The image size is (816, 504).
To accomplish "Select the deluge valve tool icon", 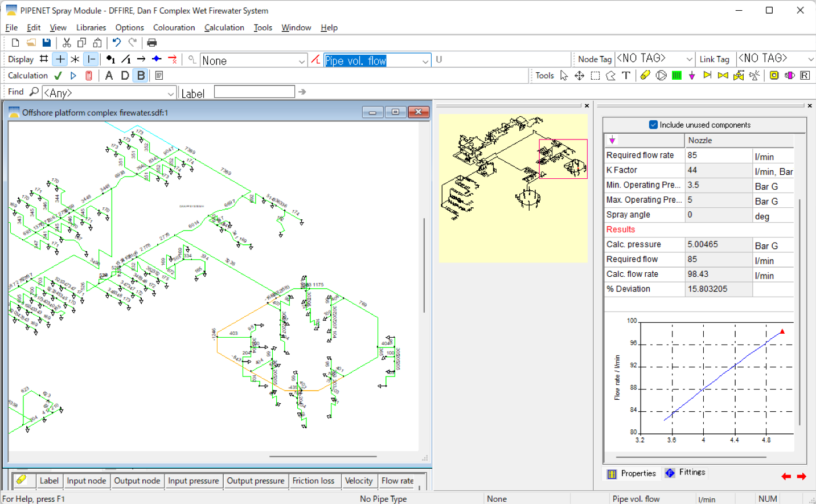I will tap(739, 75).
